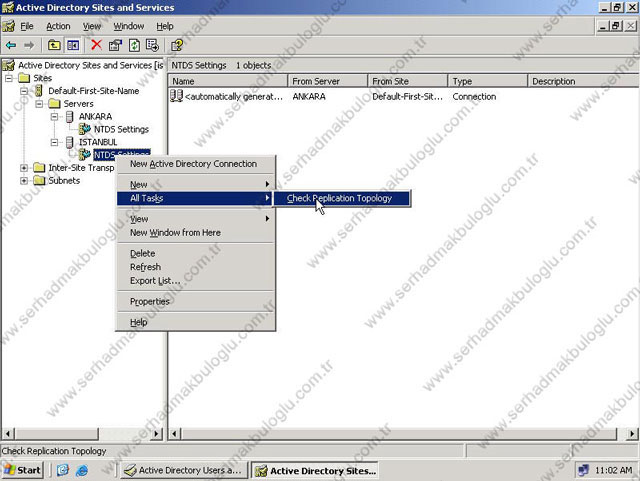
Task: Click Show Desktop quick launch icon
Action: click(63, 470)
